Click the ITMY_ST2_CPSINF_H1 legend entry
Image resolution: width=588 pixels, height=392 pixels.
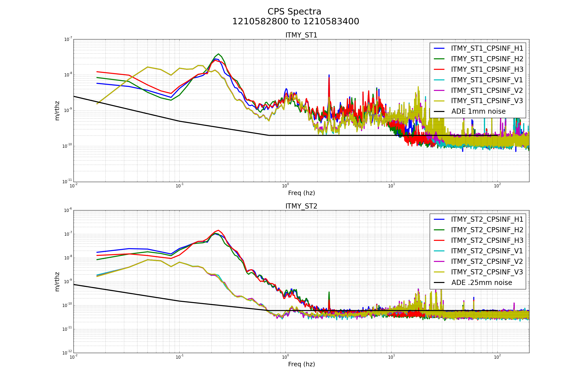[487, 219]
